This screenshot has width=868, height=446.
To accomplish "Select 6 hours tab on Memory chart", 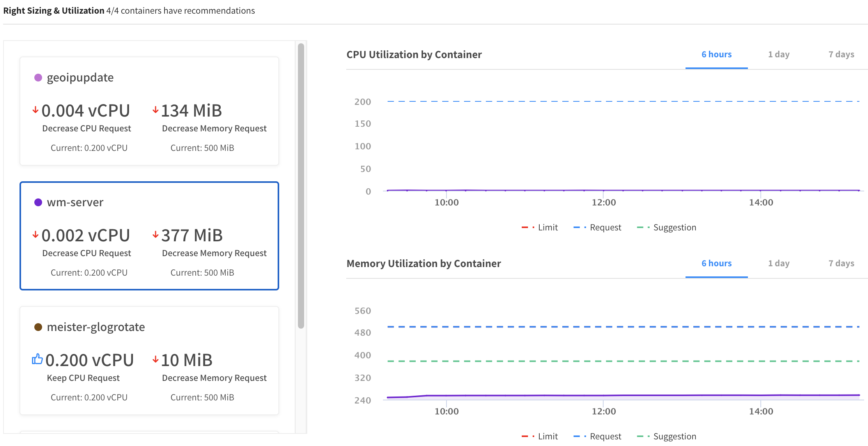I will pos(716,264).
